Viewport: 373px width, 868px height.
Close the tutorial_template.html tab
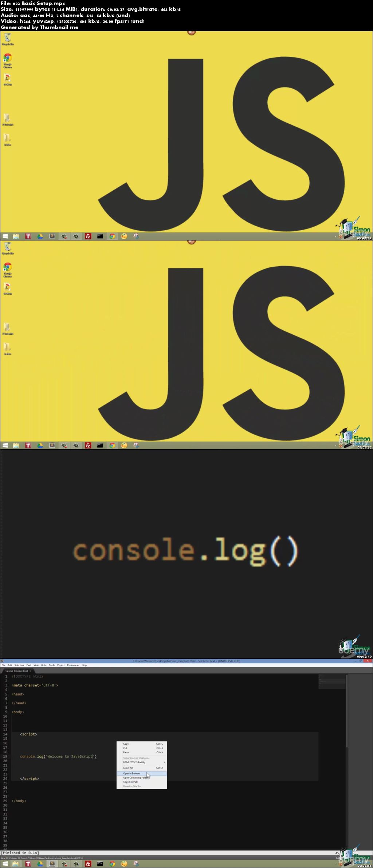coord(31,671)
